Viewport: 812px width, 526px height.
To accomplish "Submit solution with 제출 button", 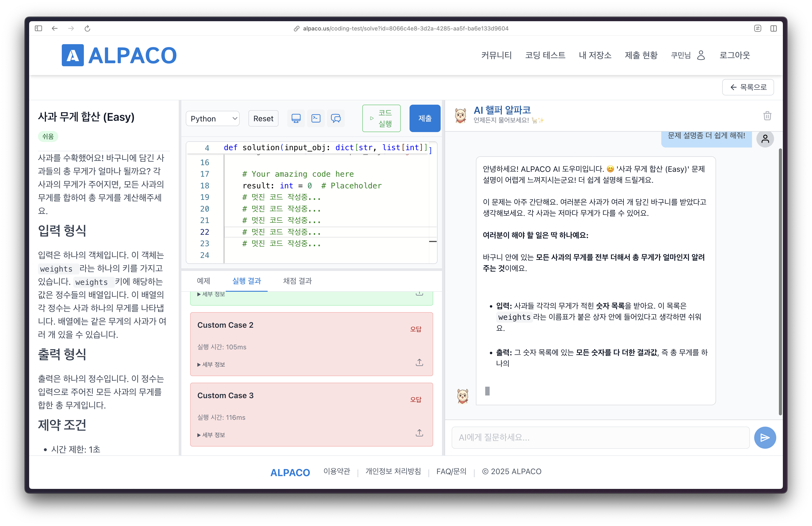I will point(425,118).
